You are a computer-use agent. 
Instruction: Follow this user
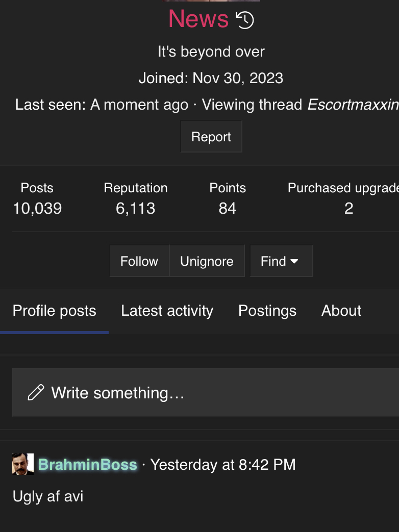pos(139,261)
